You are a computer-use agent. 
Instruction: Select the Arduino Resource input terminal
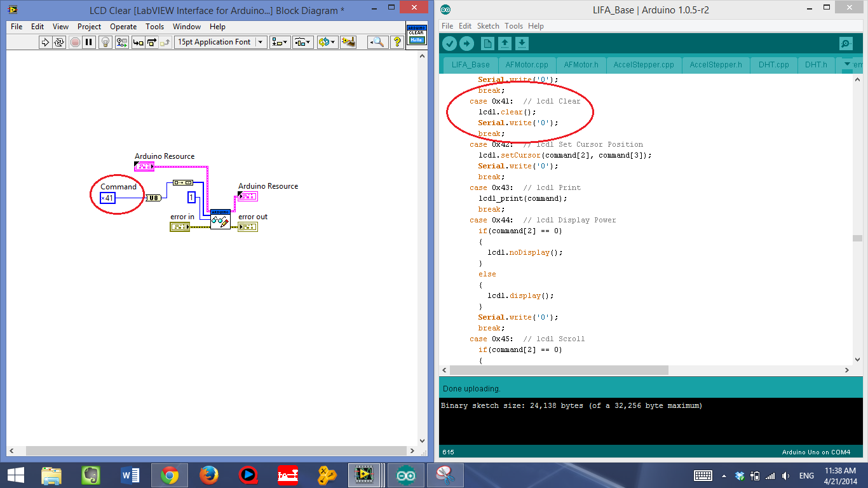coord(144,166)
